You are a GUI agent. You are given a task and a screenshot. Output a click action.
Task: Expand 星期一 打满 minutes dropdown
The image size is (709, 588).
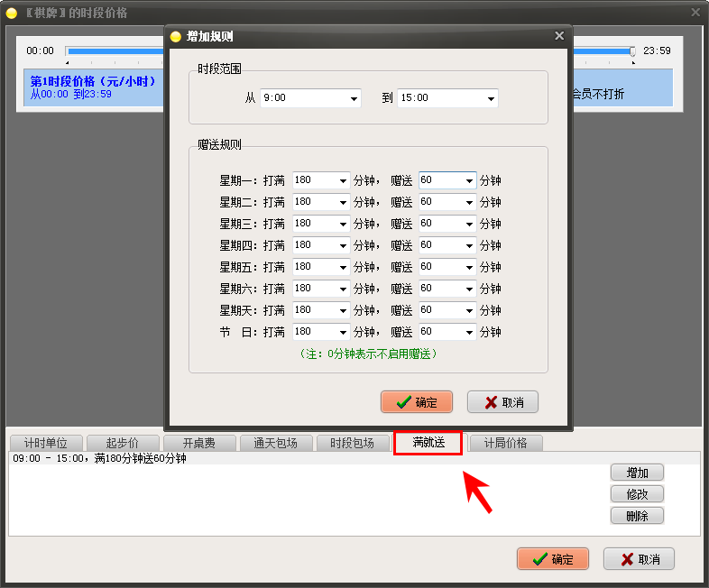coord(343,180)
